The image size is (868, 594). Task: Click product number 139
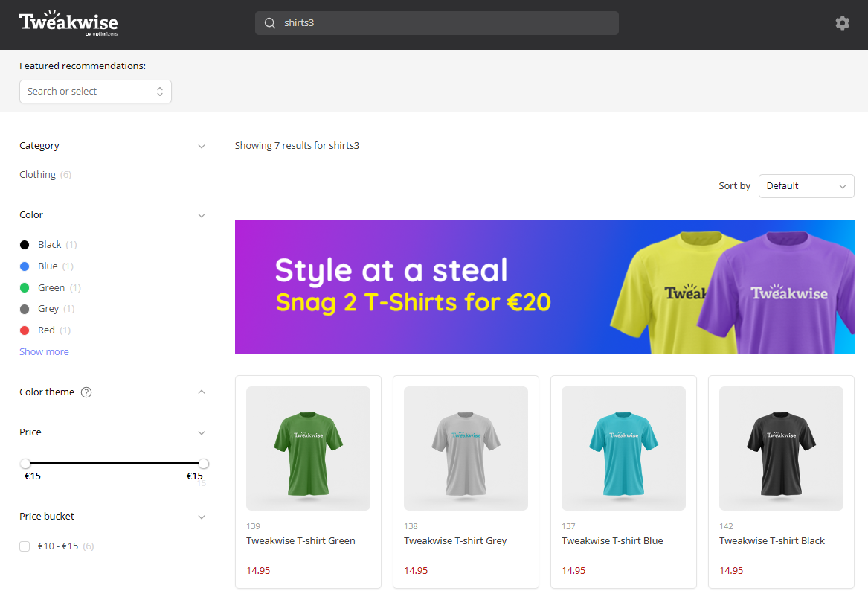click(x=253, y=526)
